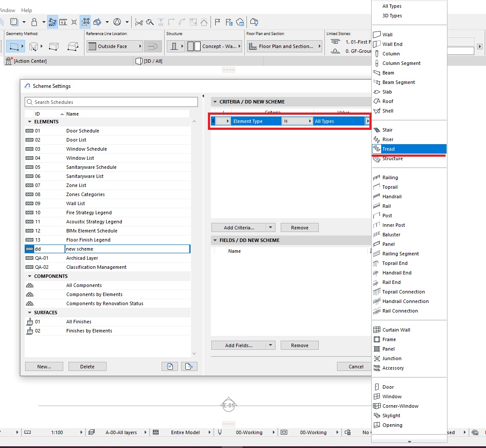This screenshot has height=448, width=486.
Task: Open Floor Plan and Section dropdown
Action: [x=285, y=46]
